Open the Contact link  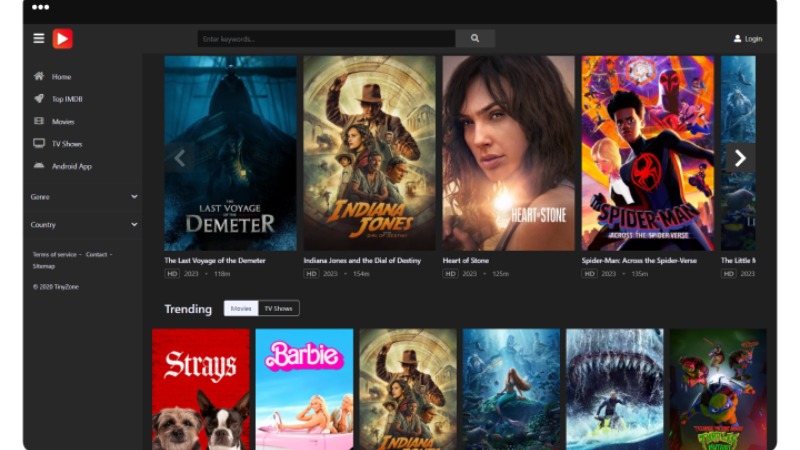point(96,255)
